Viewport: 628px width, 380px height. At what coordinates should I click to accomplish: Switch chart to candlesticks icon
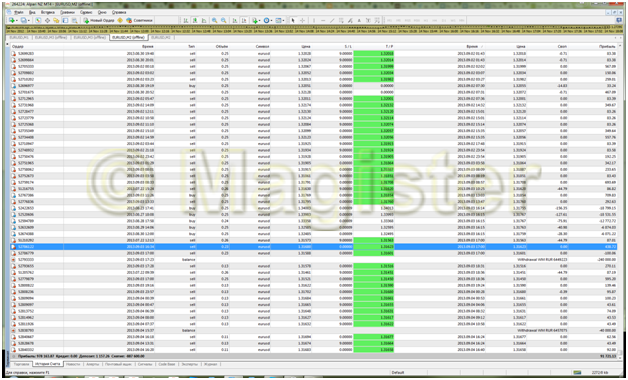click(195, 20)
